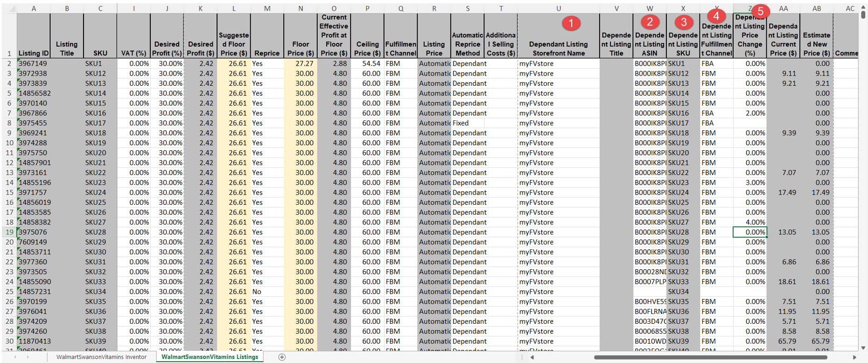The image size is (868, 363).
Task: Select the SKU12 cell in column C
Action: [100, 74]
